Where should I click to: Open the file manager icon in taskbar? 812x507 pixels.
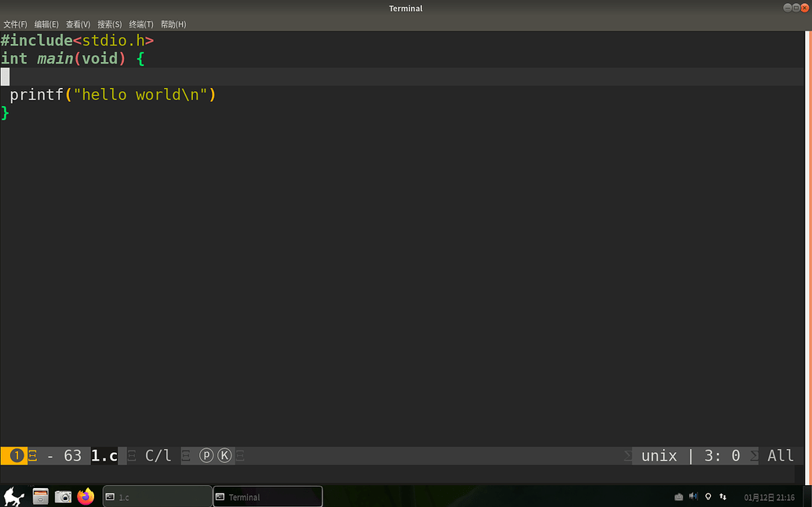click(x=40, y=496)
